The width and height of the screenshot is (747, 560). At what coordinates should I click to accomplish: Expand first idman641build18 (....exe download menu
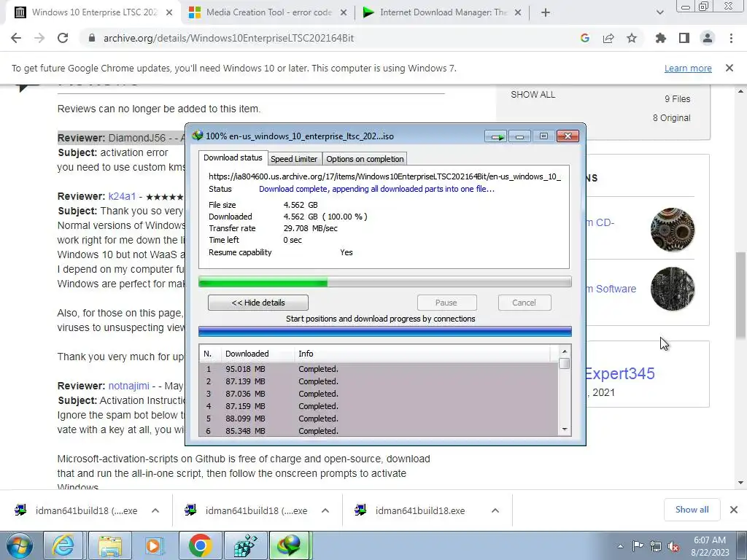pyautogui.click(x=155, y=510)
